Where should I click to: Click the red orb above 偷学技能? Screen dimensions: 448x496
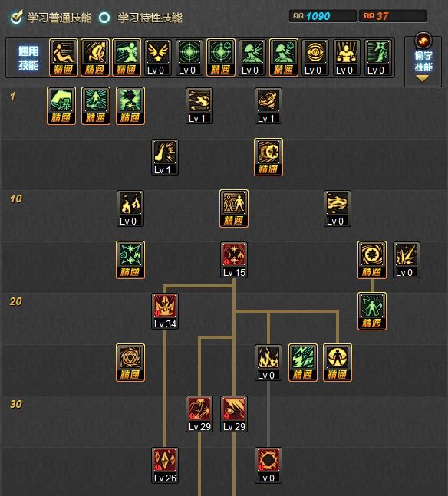423,40
